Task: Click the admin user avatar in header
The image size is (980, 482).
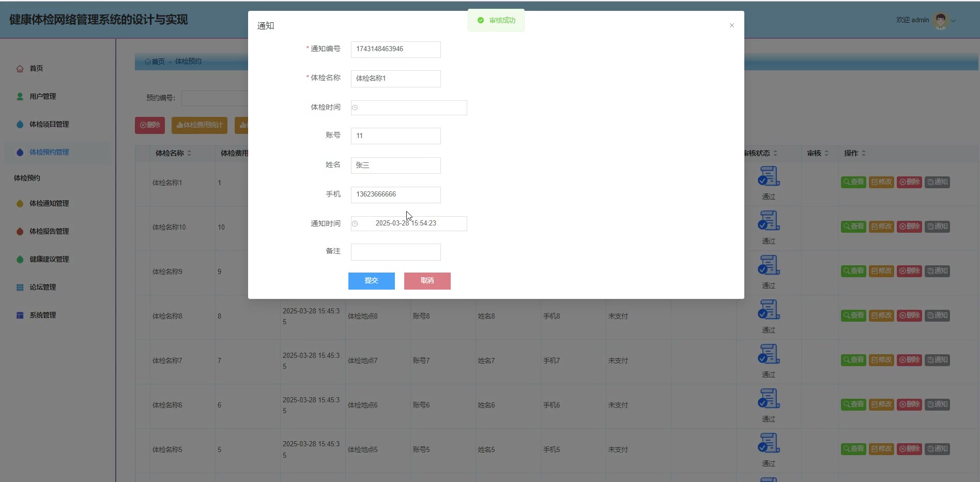Action: [941, 21]
